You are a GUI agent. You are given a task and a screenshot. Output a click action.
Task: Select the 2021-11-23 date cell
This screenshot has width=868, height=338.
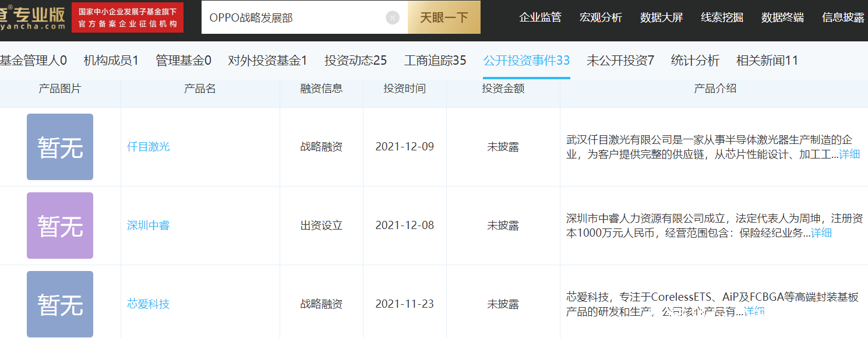pyautogui.click(x=405, y=304)
